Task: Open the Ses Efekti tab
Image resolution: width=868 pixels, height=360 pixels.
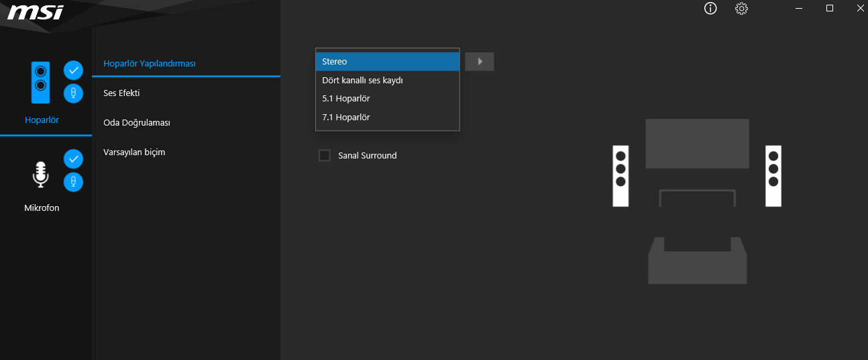Action: [121, 93]
